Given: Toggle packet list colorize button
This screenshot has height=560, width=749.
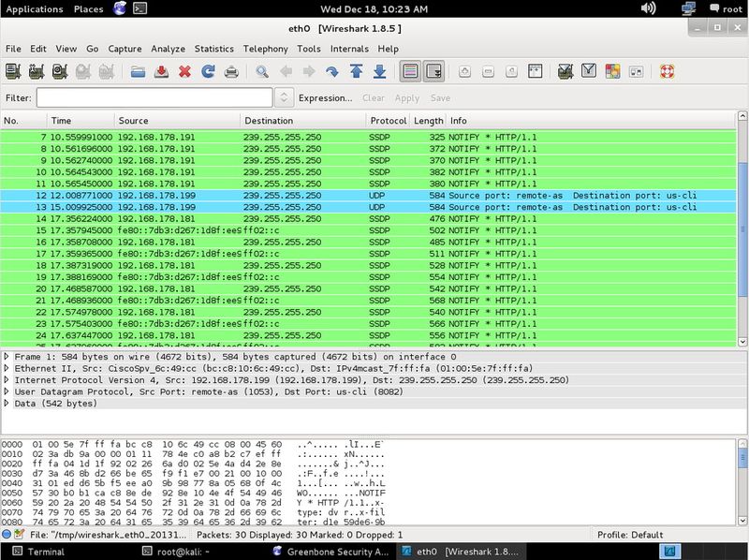Looking at the screenshot, I should (410, 71).
